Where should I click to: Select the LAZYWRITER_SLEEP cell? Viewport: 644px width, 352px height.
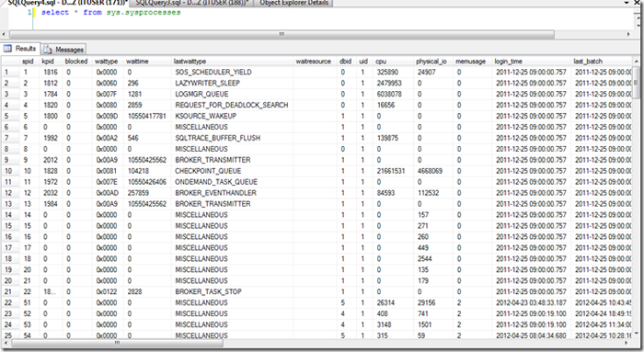[x=233, y=83]
